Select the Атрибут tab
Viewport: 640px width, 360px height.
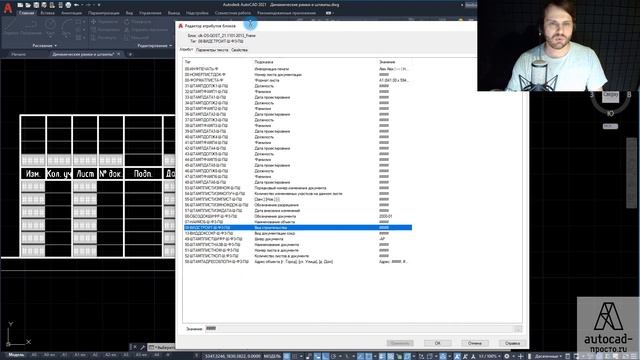point(187,50)
